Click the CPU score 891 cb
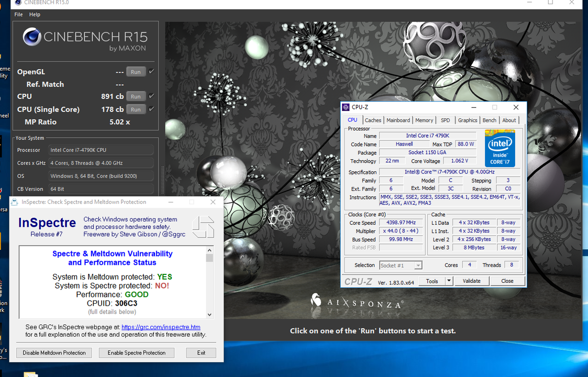Image resolution: width=588 pixels, height=377 pixels. tap(112, 96)
